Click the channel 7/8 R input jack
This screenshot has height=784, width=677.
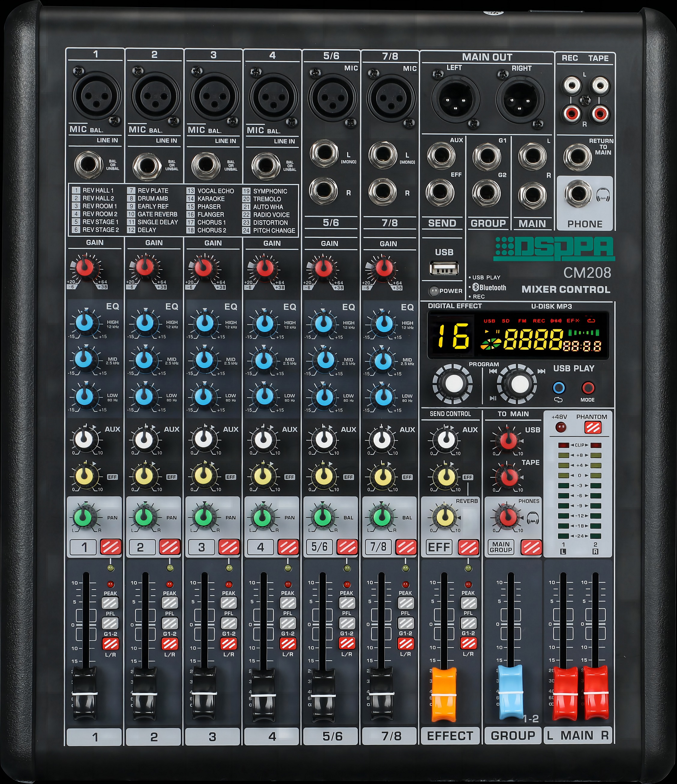(x=383, y=192)
